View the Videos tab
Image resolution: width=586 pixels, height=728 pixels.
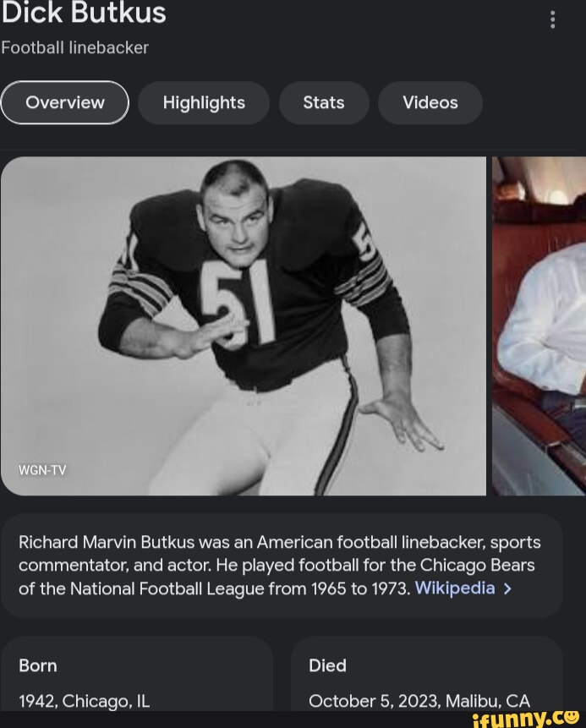[430, 102]
